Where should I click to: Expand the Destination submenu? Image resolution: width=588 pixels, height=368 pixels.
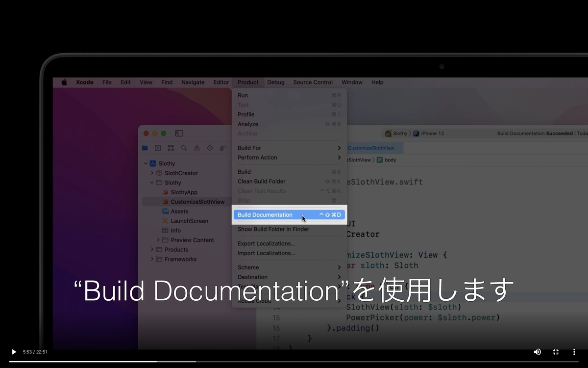pos(289,277)
